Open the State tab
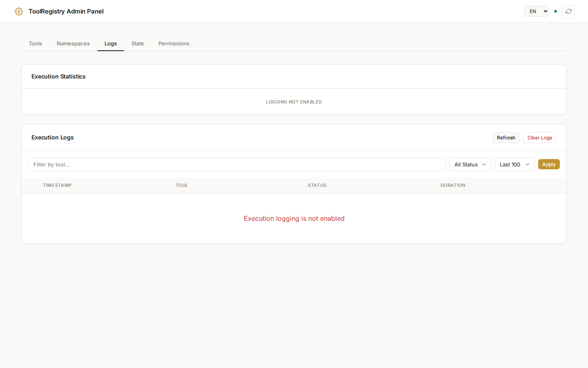Image resolution: width=588 pixels, height=368 pixels. click(138, 43)
